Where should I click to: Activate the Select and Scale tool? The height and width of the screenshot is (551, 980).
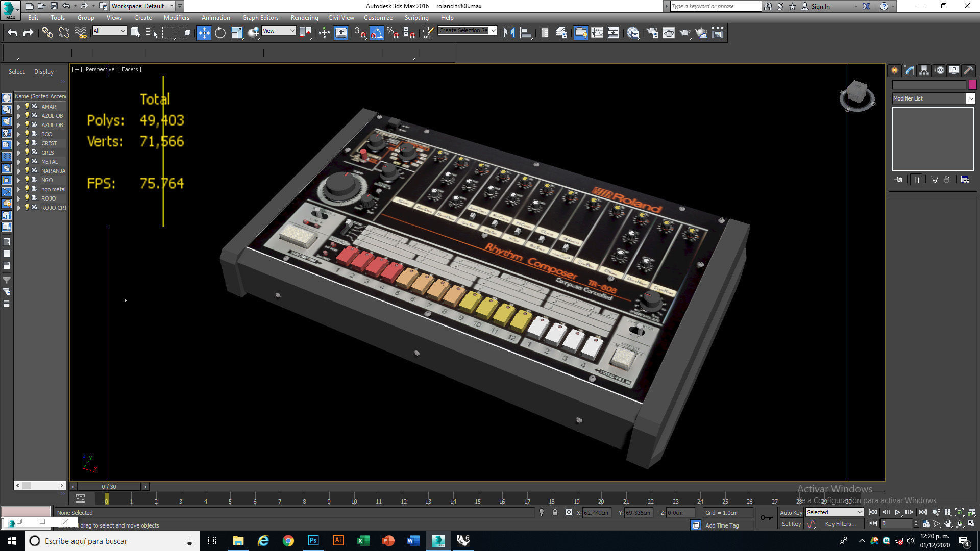[x=237, y=33]
